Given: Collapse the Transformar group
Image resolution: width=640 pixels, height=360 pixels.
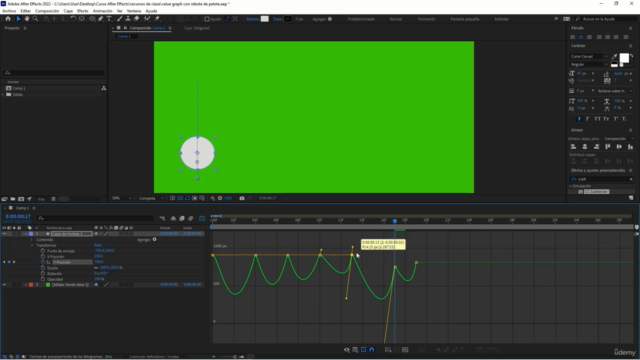Looking at the screenshot, I should (x=32, y=245).
